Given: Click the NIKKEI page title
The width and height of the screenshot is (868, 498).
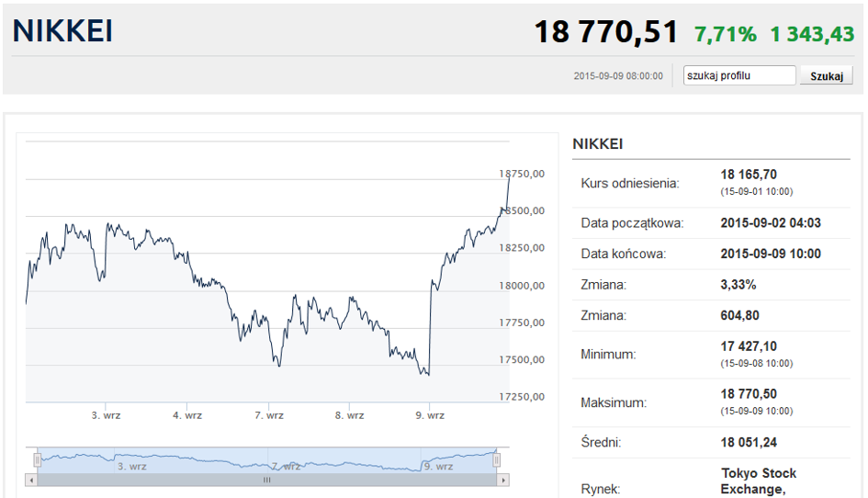Looking at the screenshot, I should coord(62,32).
